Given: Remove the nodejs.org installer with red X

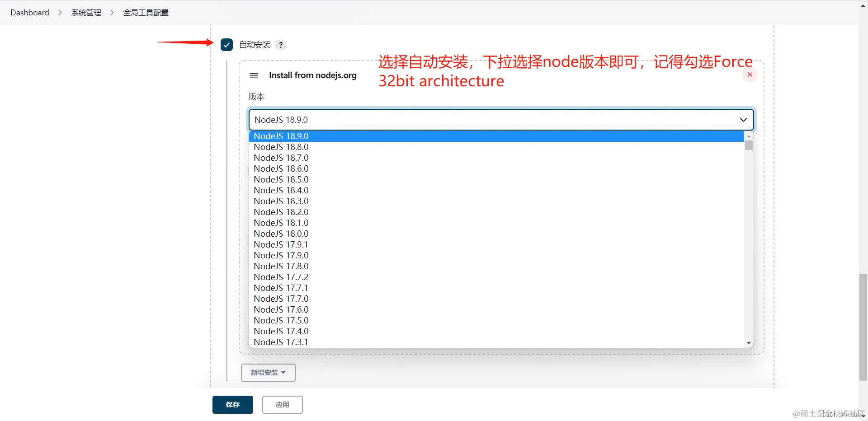Looking at the screenshot, I should [x=750, y=75].
